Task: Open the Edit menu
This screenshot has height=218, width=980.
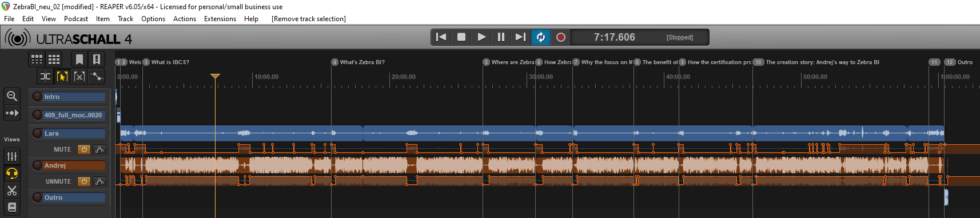Action: 28,19
